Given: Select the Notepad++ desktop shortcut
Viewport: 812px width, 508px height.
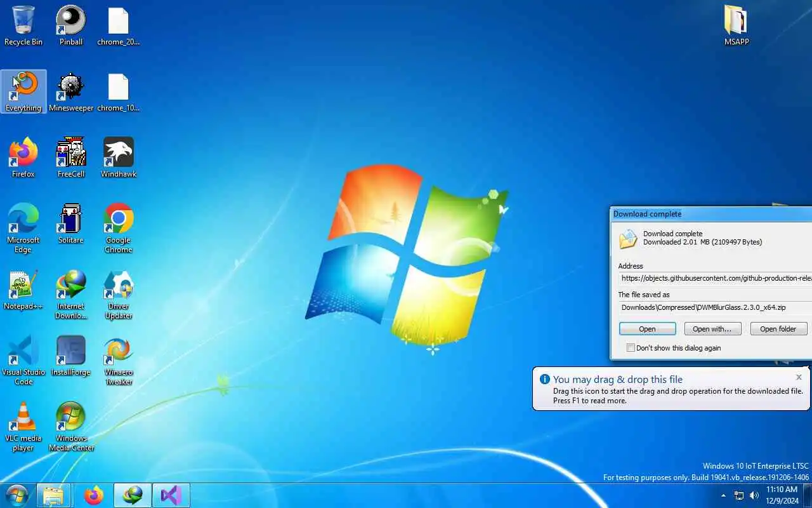Looking at the screenshot, I should pos(23,290).
